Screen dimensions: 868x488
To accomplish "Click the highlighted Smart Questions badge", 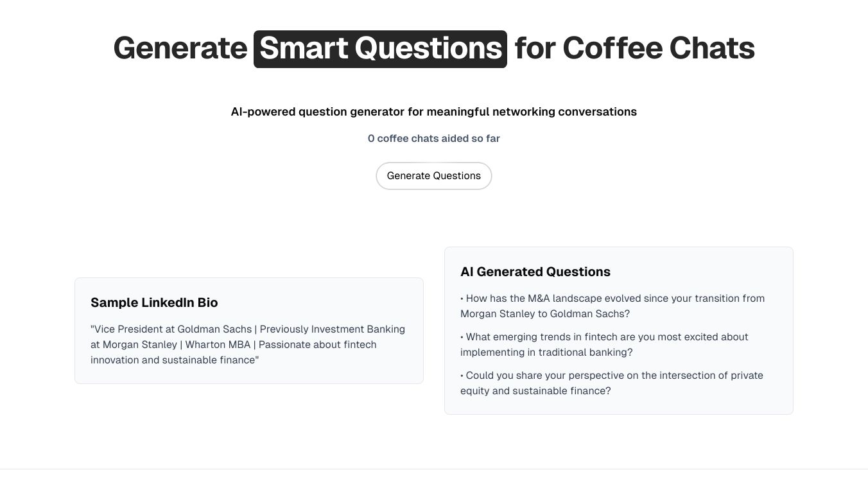I will click(380, 49).
